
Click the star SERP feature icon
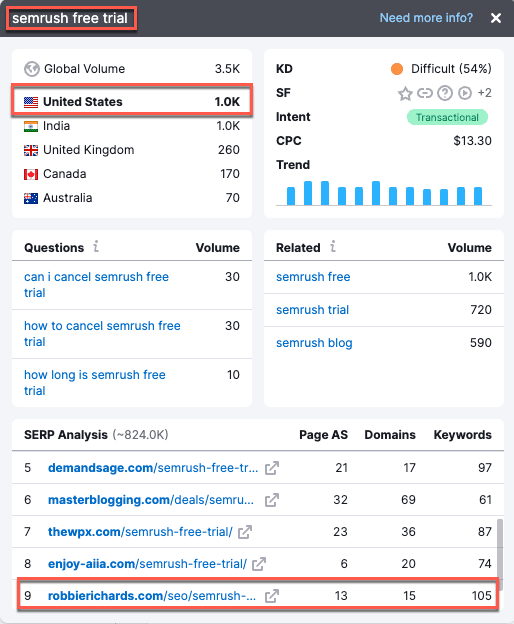pyautogui.click(x=405, y=93)
